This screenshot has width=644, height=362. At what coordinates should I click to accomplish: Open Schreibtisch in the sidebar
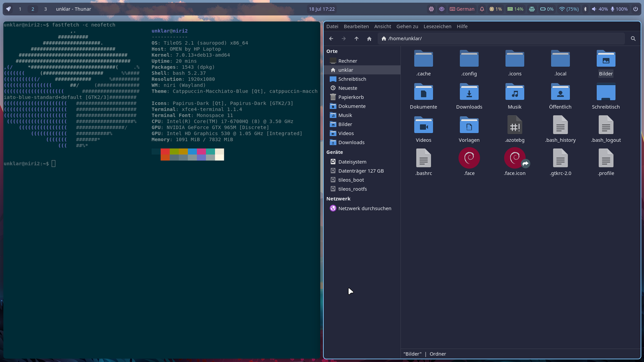(362, 79)
